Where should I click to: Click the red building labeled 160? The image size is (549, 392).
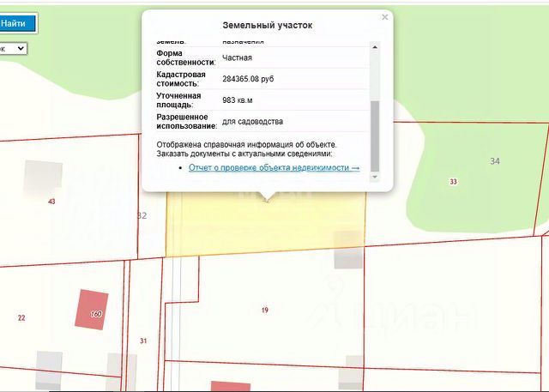pyautogui.click(x=92, y=310)
